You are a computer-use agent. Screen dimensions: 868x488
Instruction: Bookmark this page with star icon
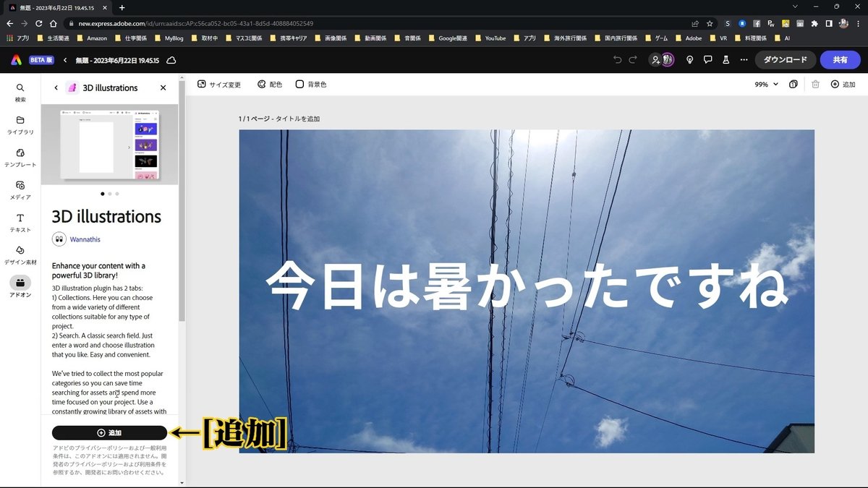pos(710,23)
